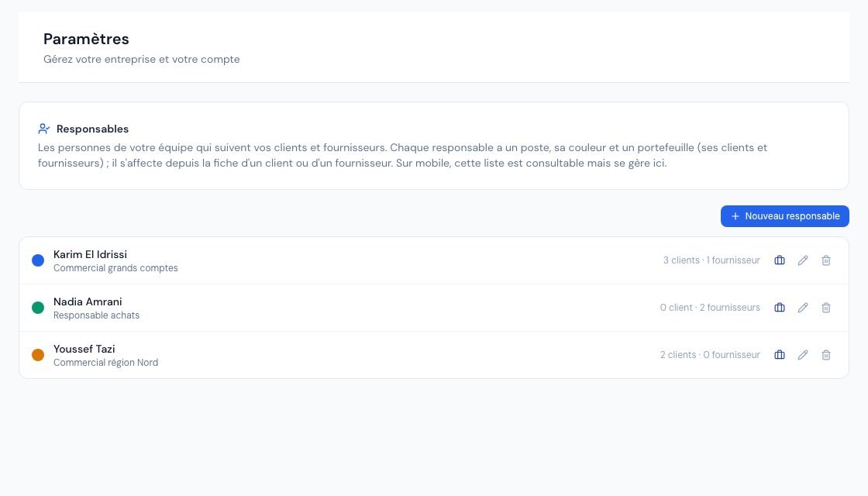The width and height of the screenshot is (868, 496).
Task: Open the Youssef Tazi name row
Action: 434,355
